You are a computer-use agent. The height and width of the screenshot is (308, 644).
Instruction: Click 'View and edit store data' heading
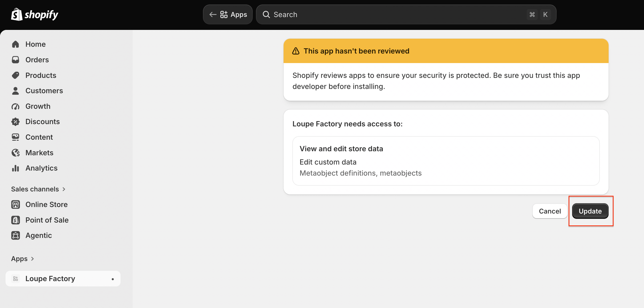pyautogui.click(x=341, y=149)
